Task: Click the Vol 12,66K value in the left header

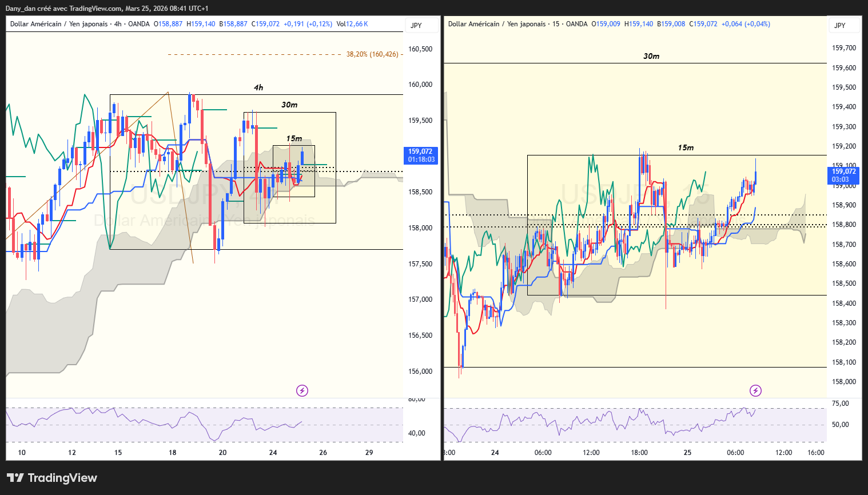Action: 352,24
